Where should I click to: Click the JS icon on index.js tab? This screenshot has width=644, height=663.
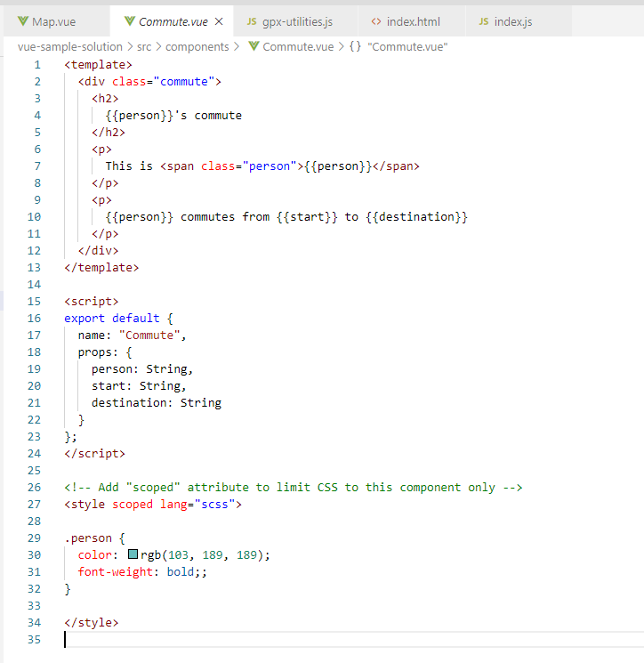(x=484, y=21)
